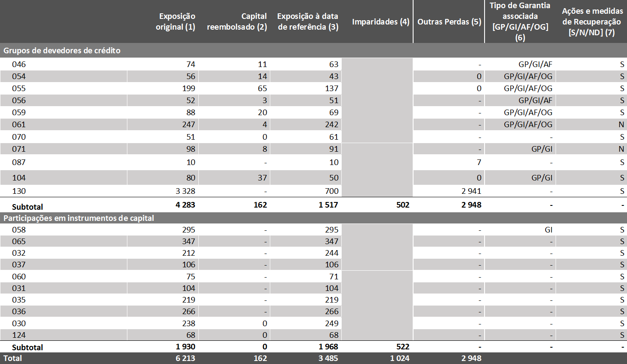The image size is (627, 364).
Task: Click the 'Exposição original (1)' column header
Action: tap(176, 21)
